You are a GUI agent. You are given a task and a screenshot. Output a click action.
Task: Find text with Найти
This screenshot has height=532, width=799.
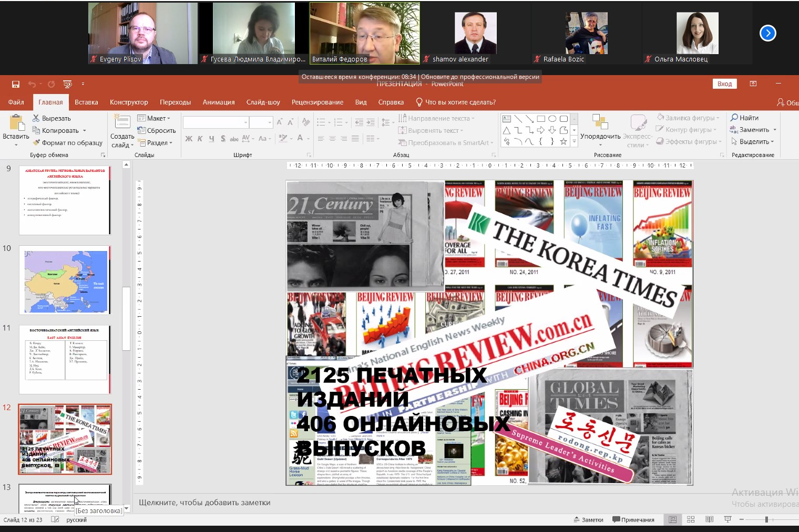click(x=744, y=118)
